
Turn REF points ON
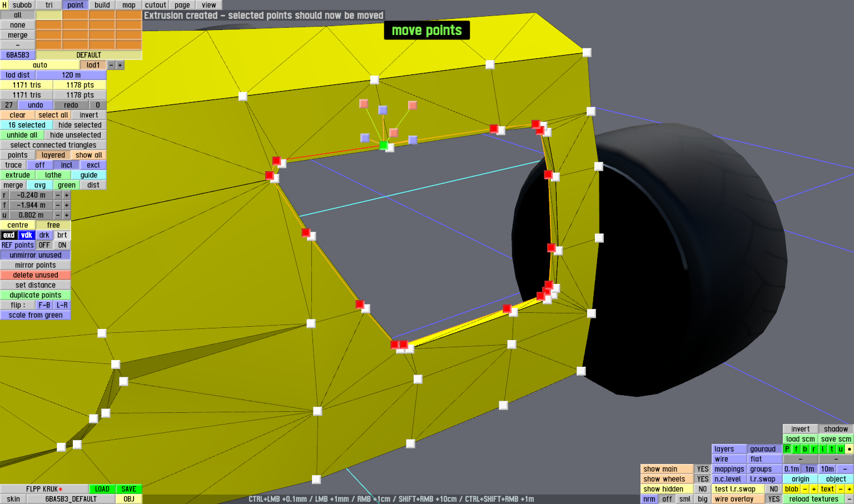point(62,245)
